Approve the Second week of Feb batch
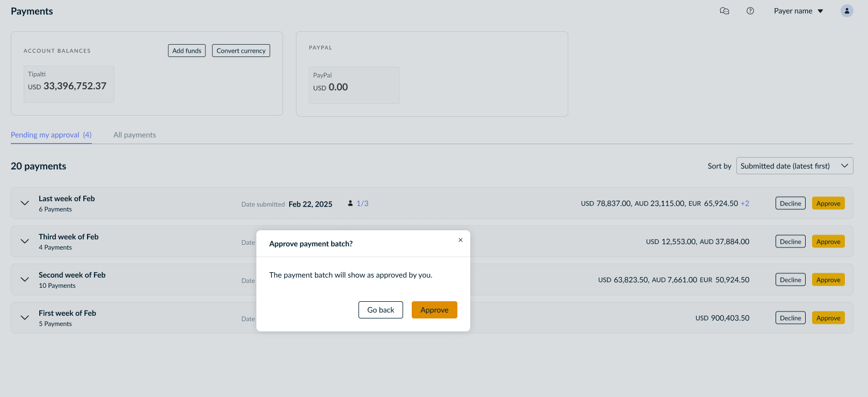868x397 pixels. pos(828,280)
